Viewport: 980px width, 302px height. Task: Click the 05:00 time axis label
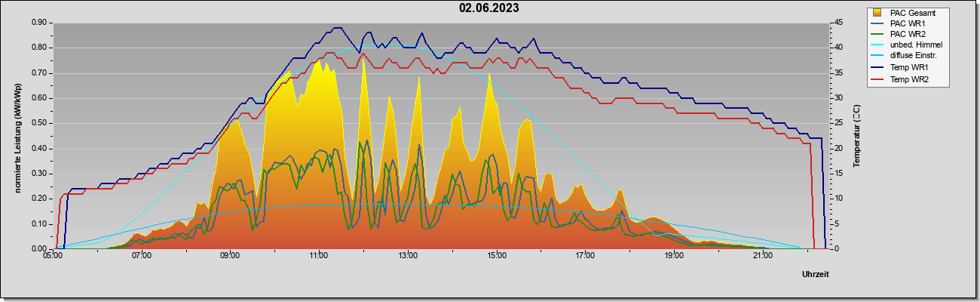(53, 256)
